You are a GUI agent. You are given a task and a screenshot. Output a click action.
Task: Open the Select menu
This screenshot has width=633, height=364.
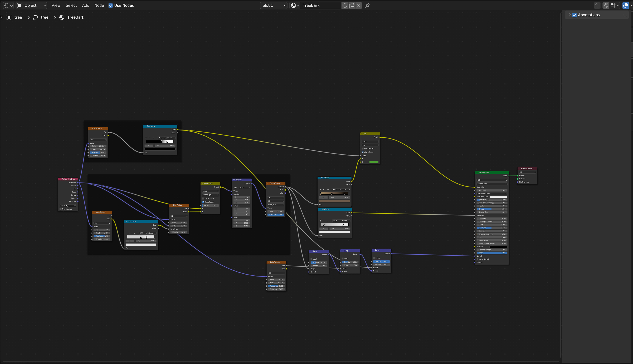click(x=71, y=6)
